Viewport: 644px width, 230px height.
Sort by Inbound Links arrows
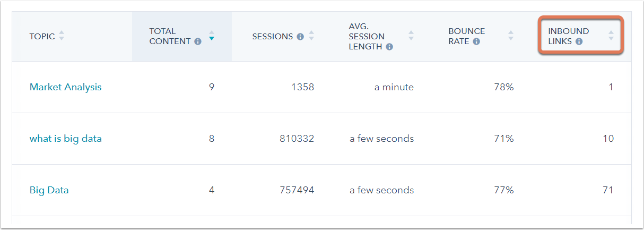pyautogui.click(x=611, y=36)
